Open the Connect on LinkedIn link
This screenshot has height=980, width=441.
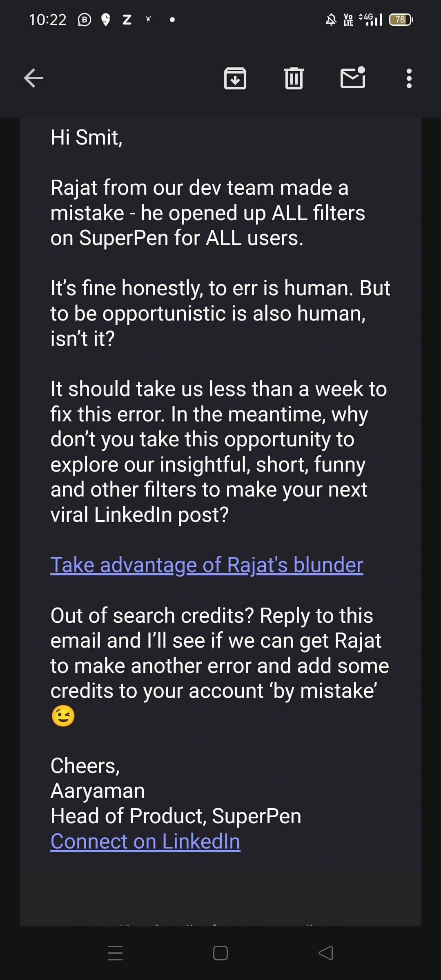145,842
